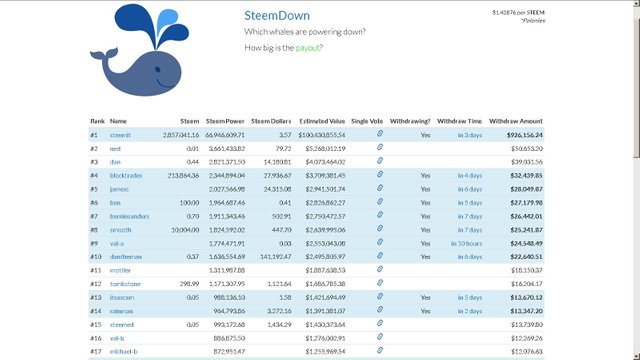The height and width of the screenshot is (360, 640).
Task: Open the berniesanders account link
Action: click(129, 216)
